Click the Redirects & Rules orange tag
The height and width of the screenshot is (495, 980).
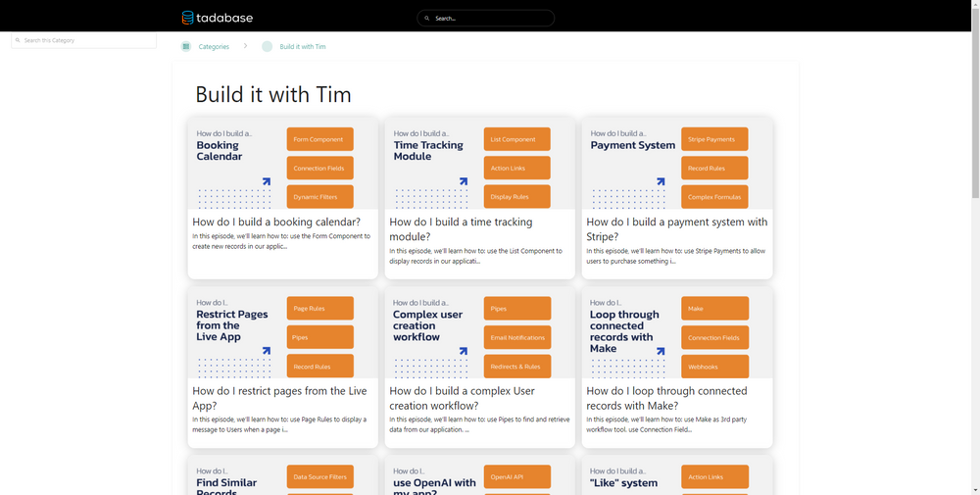pos(517,367)
